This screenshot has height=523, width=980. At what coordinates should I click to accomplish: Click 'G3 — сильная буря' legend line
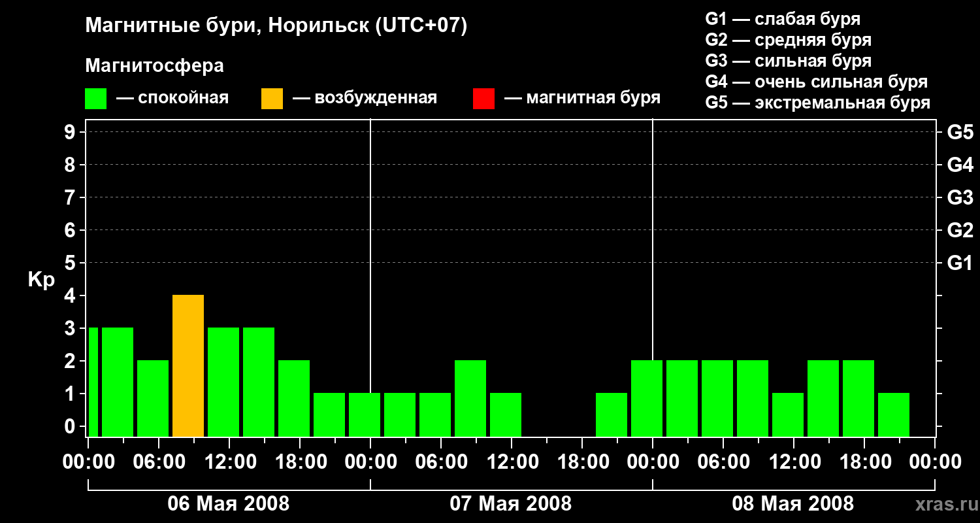pyautogui.click(x=788, y=61)
